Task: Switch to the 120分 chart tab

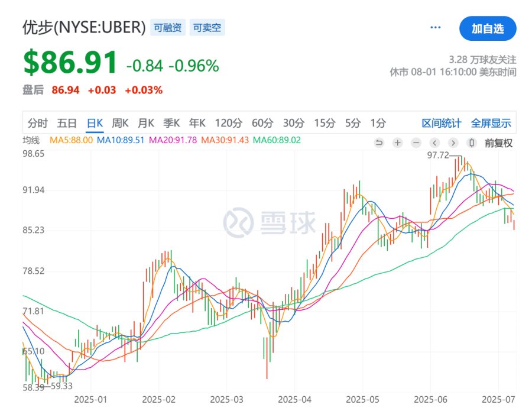Action: (228, 123)
